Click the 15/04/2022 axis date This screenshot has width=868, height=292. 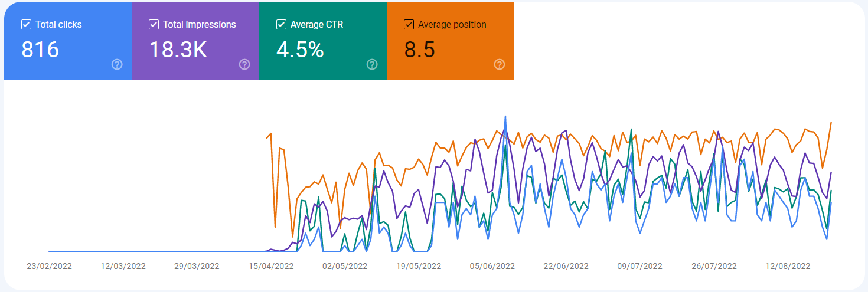[x=271, y=267]
